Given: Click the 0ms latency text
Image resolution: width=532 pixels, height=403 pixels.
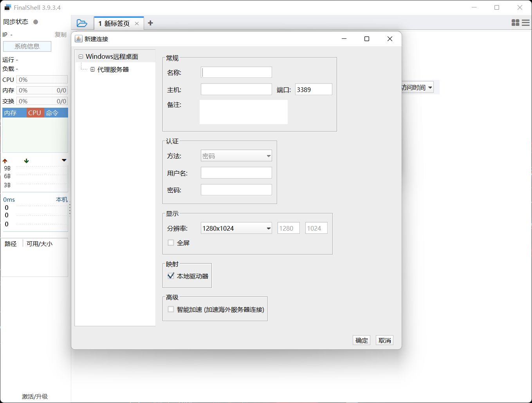Looking at the screenshot, I should pyautogui.click(x=9, y=199).
